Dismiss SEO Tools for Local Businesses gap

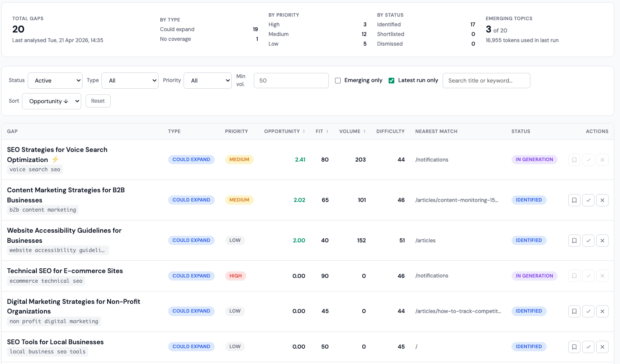[602, 347]
